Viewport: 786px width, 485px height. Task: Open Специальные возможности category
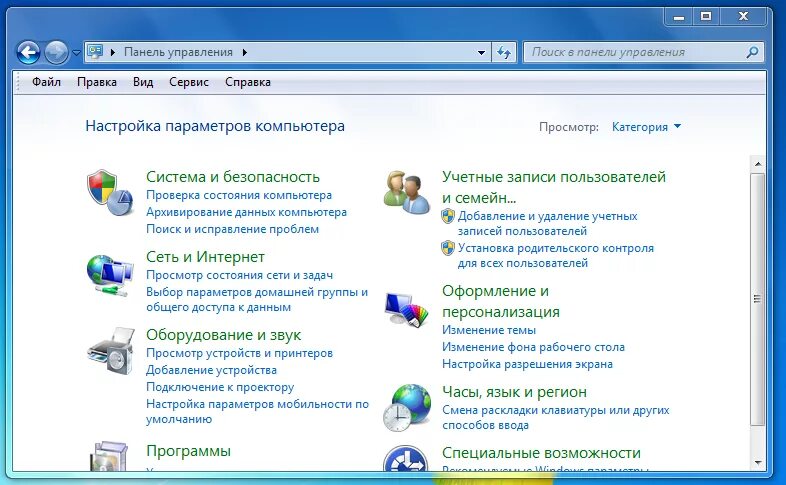click(x=541, y=453)
